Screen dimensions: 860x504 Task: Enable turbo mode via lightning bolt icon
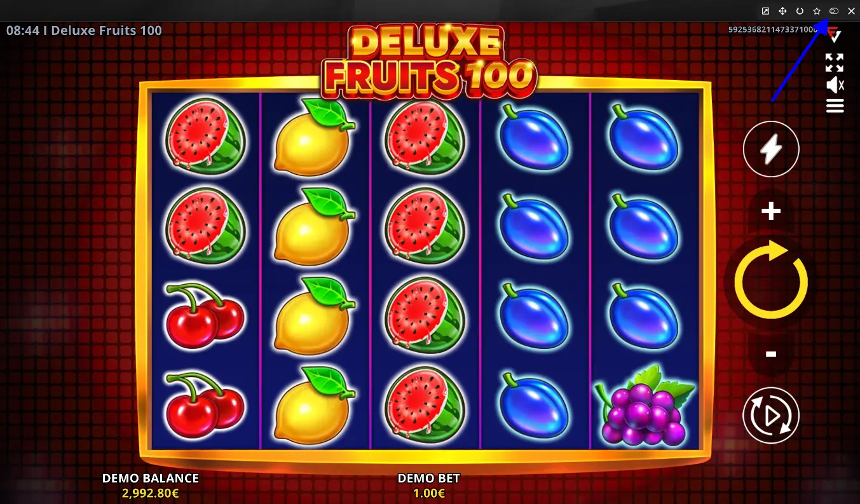coord(771,149)
